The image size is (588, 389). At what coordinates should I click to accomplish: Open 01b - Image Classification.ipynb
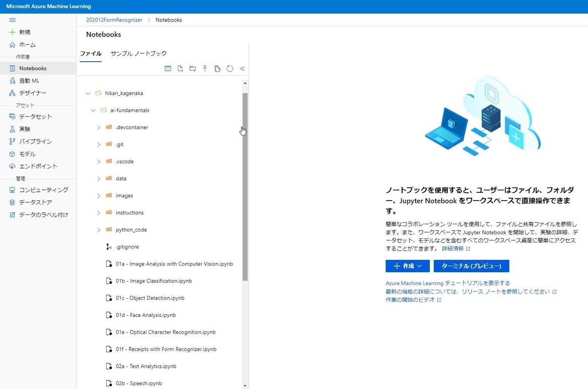154,281
